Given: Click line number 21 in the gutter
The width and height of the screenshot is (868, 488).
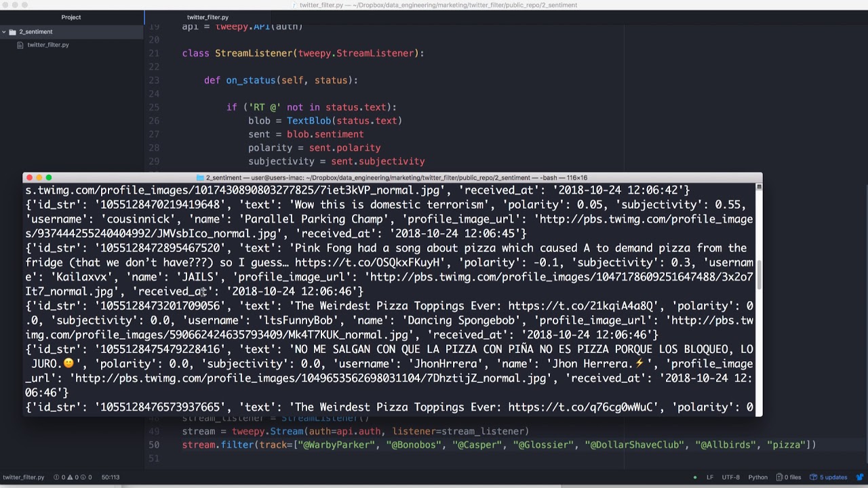Looking at the screenshot, I should 154,53.
